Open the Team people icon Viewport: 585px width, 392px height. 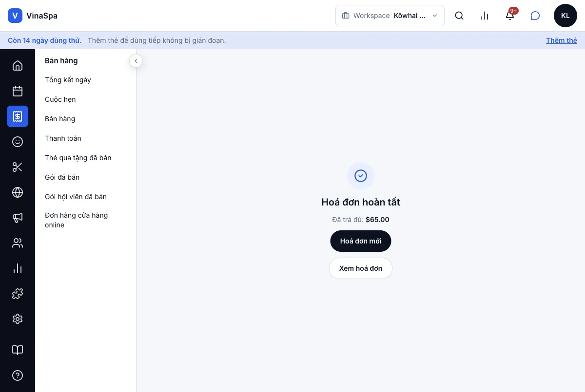click(x=18, y=243)
